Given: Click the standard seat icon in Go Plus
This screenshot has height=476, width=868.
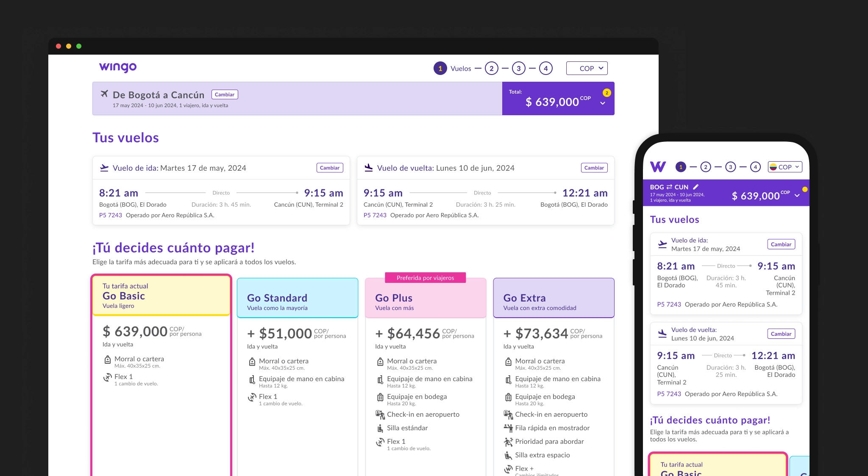Looking at the screenshot, I should click(380, 428).
